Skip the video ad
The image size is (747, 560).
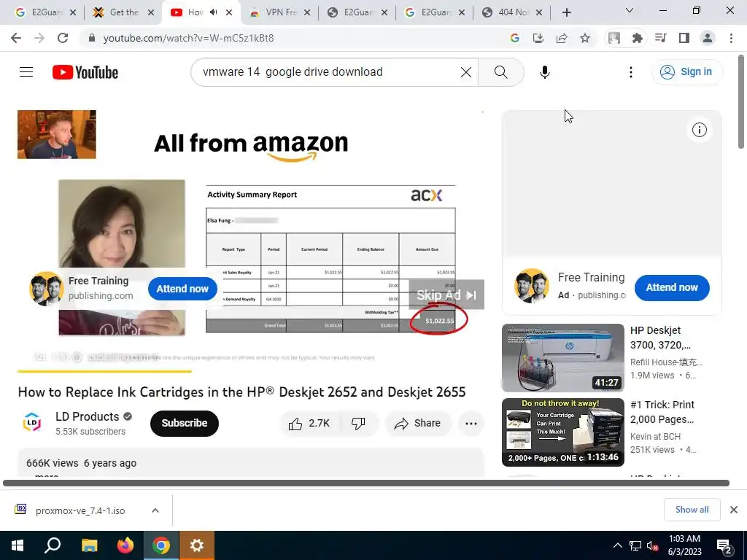[x=446, y=295]
